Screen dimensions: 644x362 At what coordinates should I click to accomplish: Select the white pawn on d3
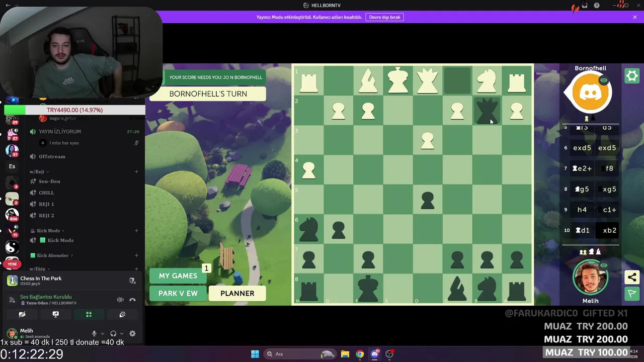(427, 140)
